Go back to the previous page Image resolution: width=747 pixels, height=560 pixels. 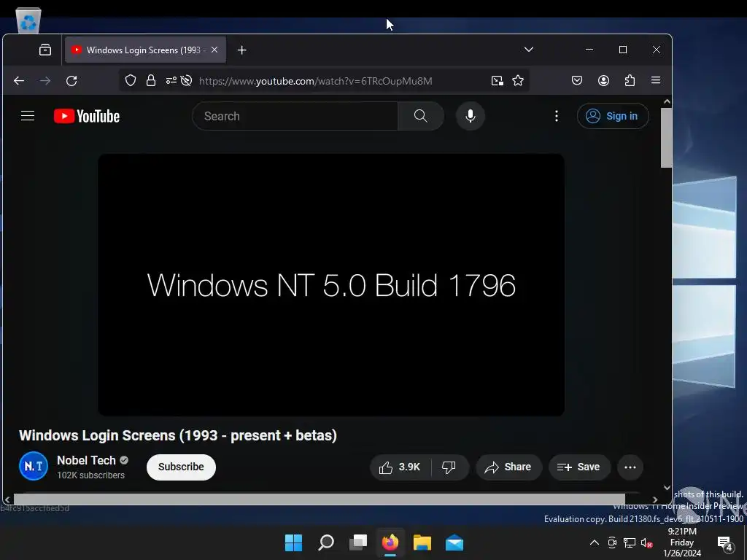(19, 80)
